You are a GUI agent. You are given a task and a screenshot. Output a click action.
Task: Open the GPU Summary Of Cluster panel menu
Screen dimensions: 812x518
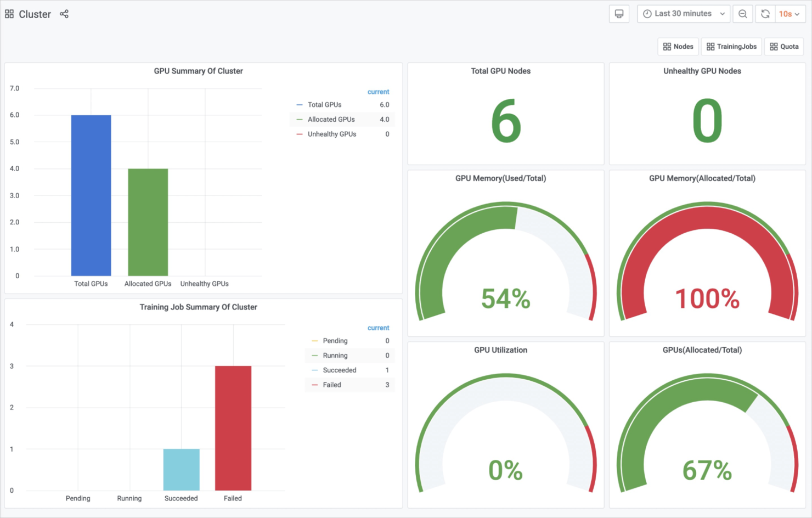pyautogui.click(x=198, y=71)
